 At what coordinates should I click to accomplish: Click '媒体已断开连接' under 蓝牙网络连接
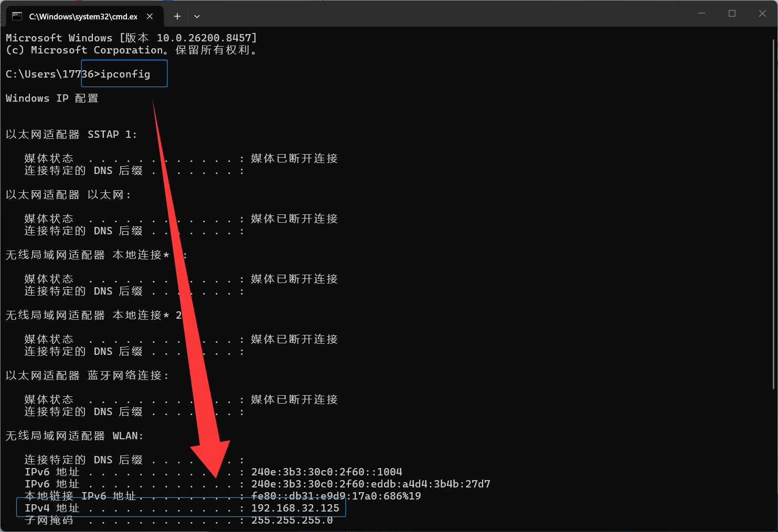[x=294, y=399]
